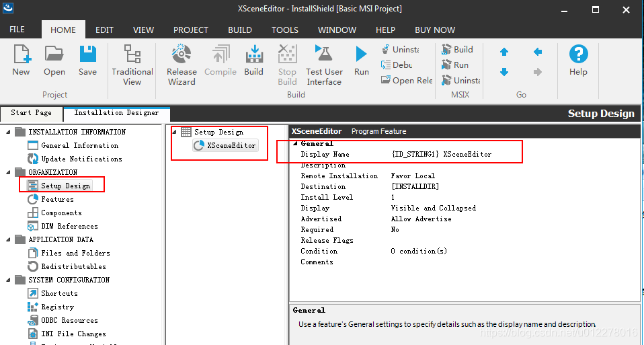
Task: Click the Go up arrow
Action: point(504,52)
